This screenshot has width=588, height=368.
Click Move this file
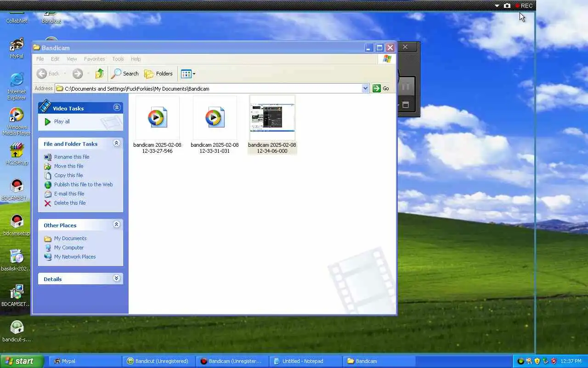tap(68, 166)
